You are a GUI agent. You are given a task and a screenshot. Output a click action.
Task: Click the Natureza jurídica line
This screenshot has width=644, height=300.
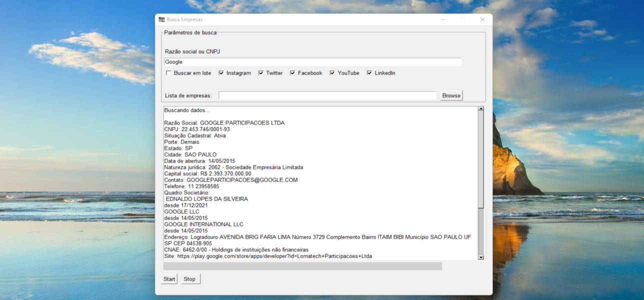pos(233,167)
